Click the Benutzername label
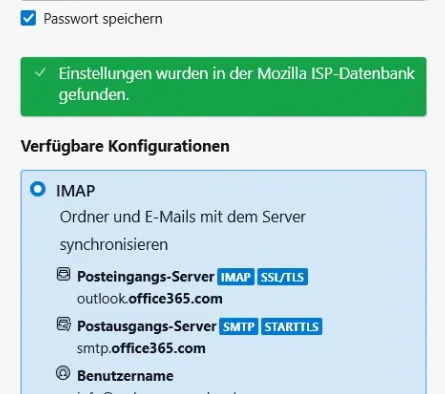Image resolution: width=445 pixels, height=394 pixels. click(125, 376)
